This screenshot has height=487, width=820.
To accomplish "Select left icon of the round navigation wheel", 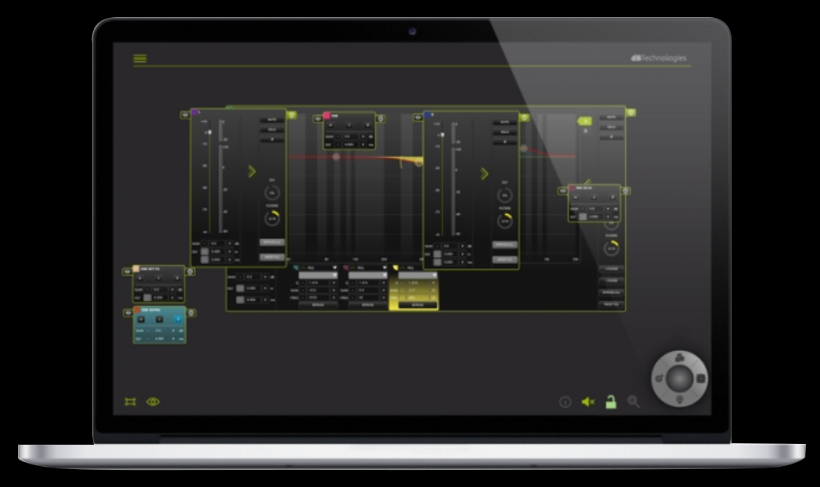I will click(x=659, y=378).
